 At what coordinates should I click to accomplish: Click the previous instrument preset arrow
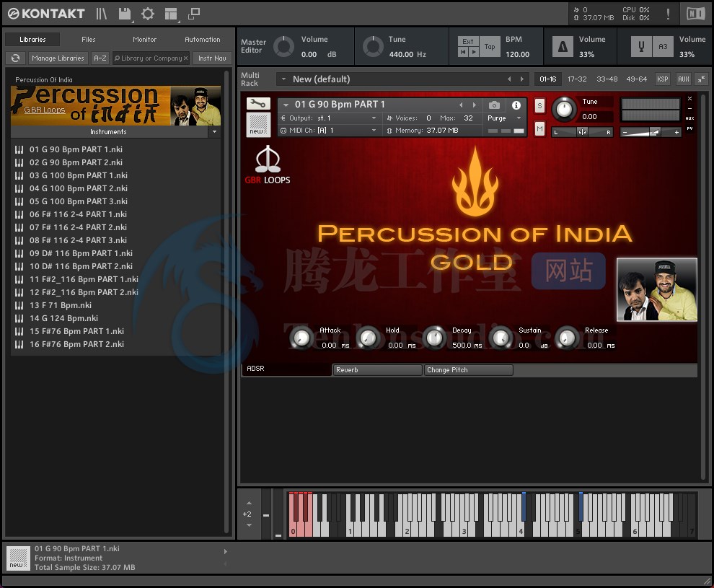[x=461, y=105]
